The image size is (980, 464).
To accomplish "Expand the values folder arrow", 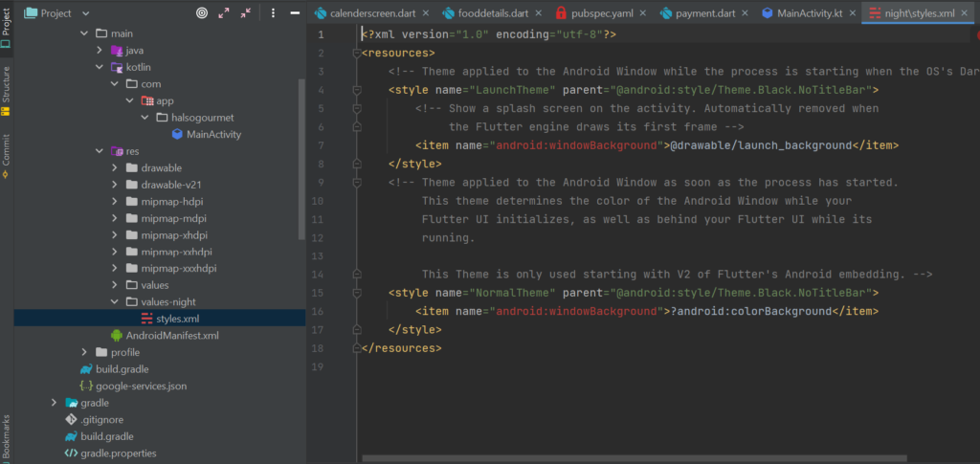I will click(115, 285).
